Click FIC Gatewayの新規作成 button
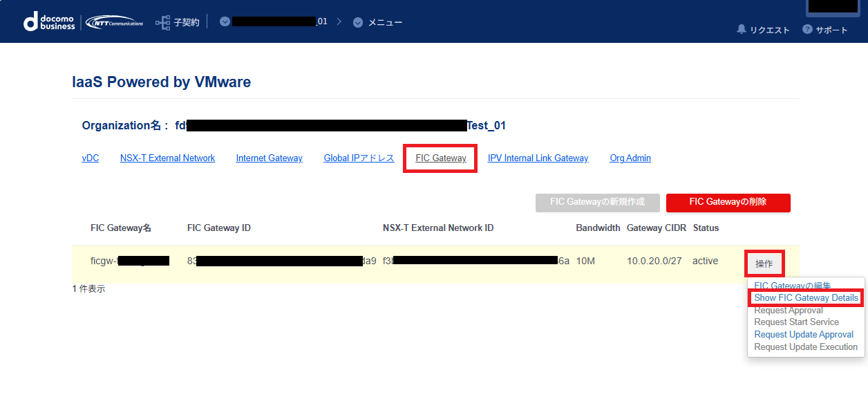Screen dimensions: 868x406 pos(597,202)
